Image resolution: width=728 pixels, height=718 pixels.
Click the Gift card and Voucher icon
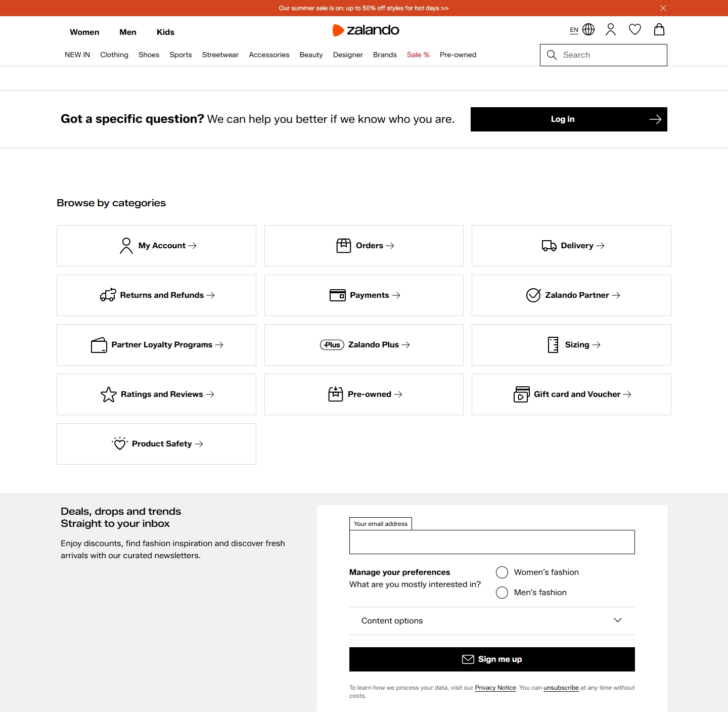tap(522, 394)
